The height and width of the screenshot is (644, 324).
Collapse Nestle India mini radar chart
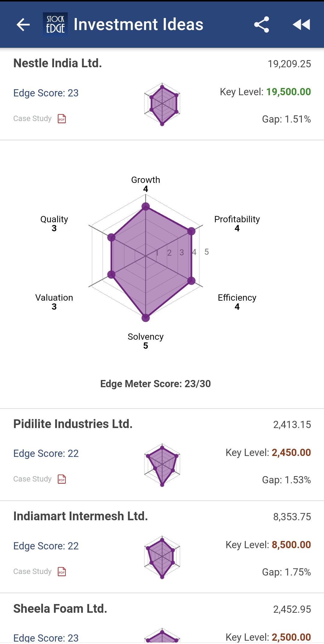pos(162,104)
